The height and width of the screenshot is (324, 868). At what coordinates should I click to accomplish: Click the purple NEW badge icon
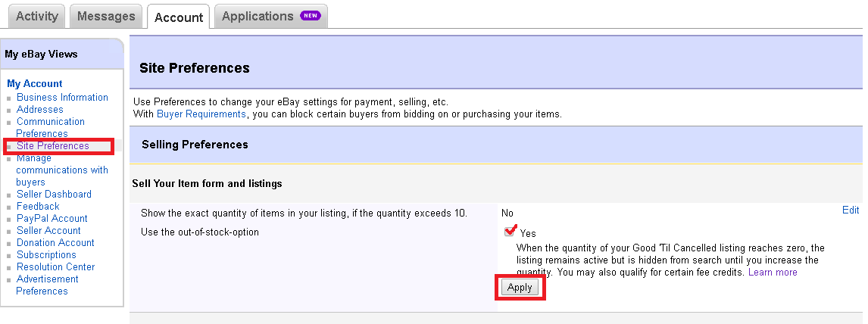311,15
